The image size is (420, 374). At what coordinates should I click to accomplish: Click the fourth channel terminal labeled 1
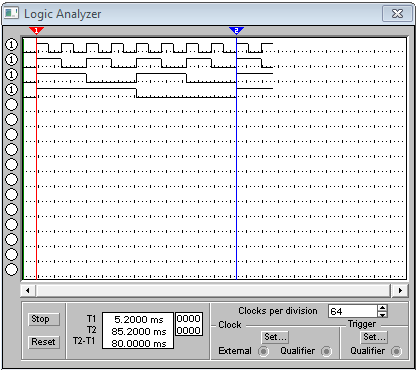[12, 89]
